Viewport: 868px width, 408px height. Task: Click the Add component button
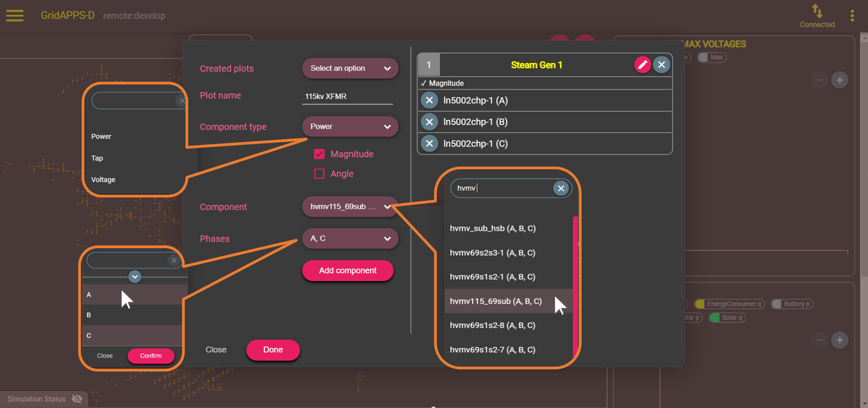[348, 271]
